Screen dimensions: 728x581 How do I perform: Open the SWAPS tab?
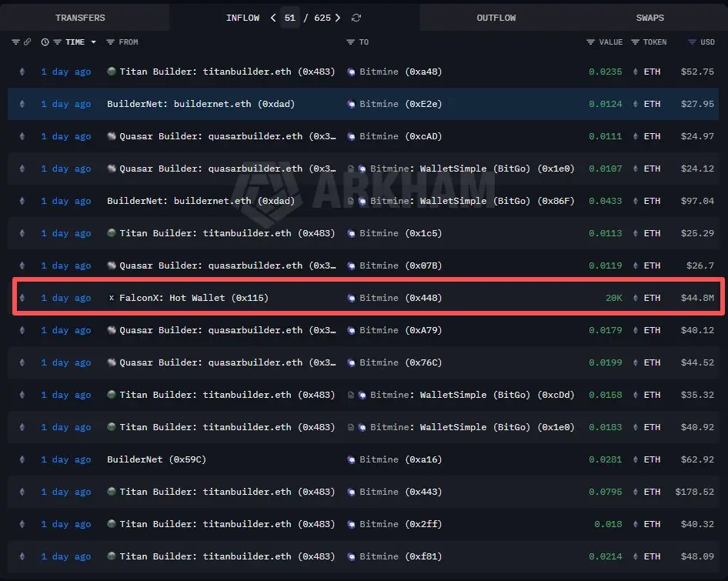tap(650, 18)
